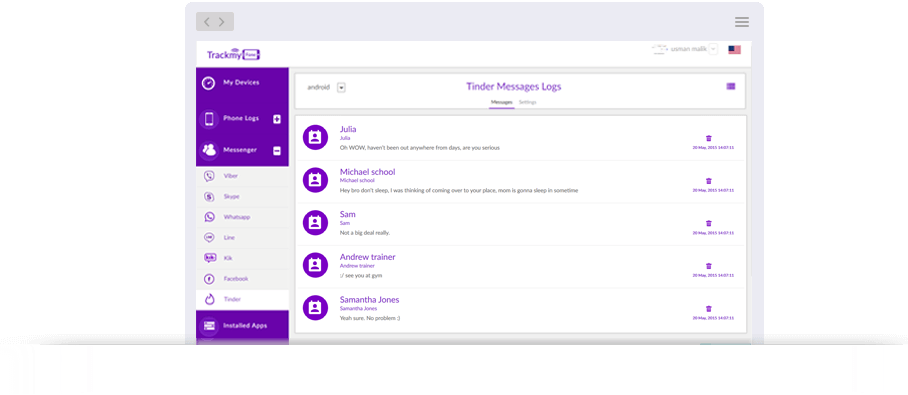This screenshot has height=395, width=908.
Task: Click the Whatsapp icon
Action: point(210,217)
